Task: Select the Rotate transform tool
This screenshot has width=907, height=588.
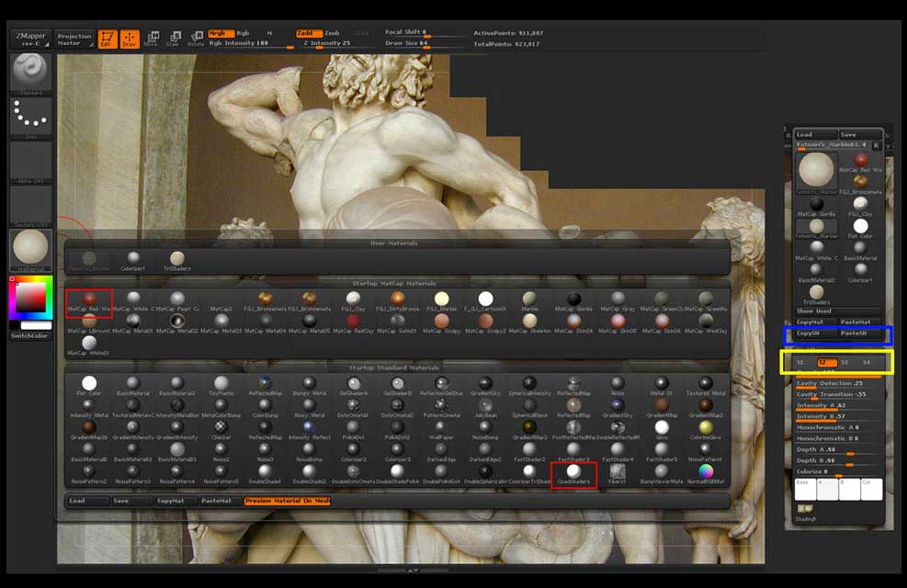Action: point(196,40)
